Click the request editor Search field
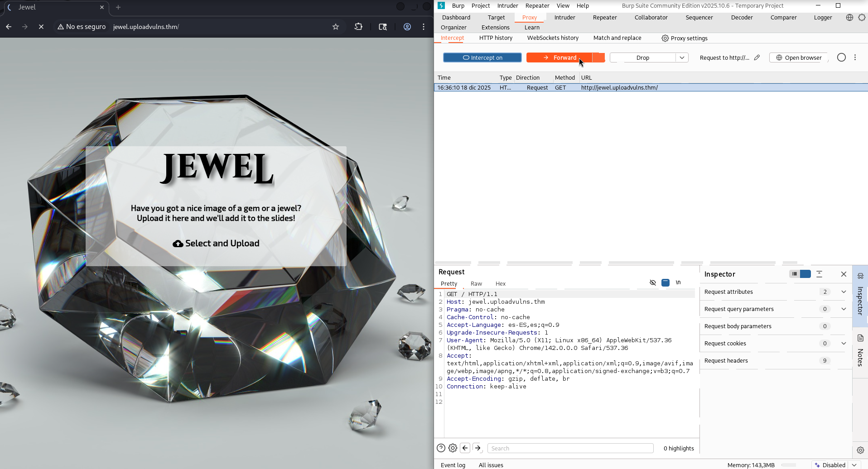 click(x=570, y=448)
